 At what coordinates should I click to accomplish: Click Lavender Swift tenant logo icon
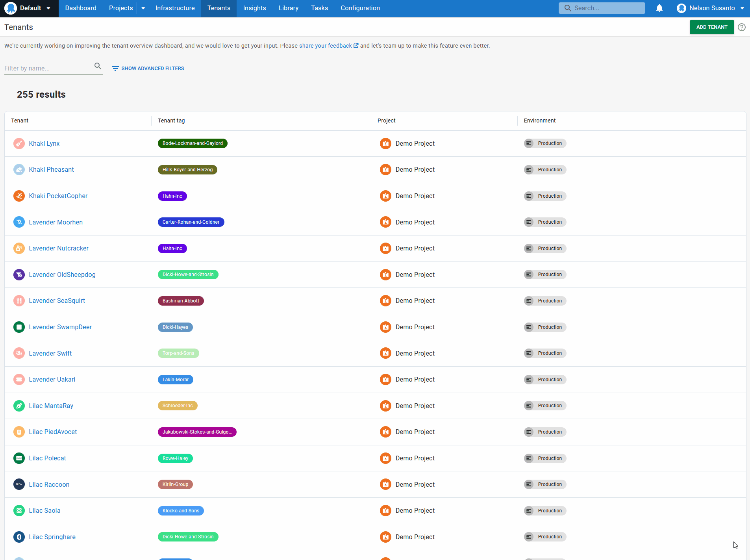click(x=19, y=353)
